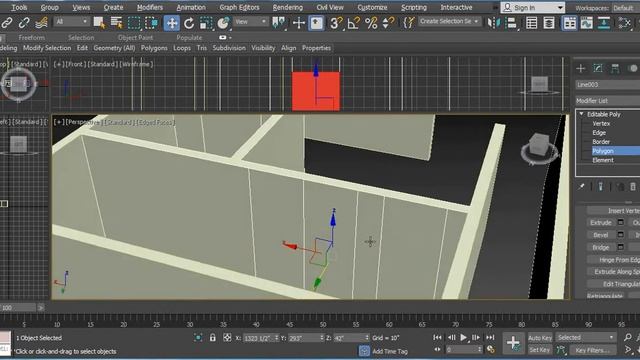Activate Select and Move tool
This screenshot has width=640, height=360.
click(172, 23)
